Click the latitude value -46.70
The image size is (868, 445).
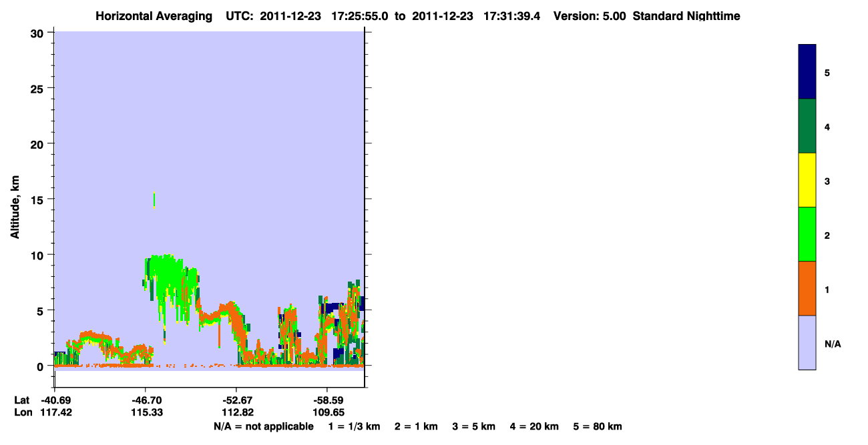(x=146, y=400)
